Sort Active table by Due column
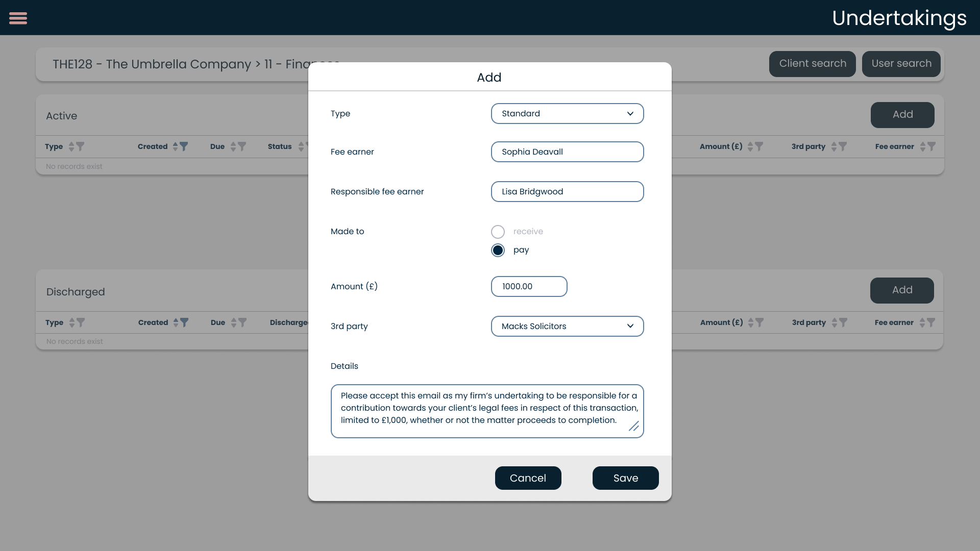This screenshot has width=980, height=551. pos(233,146)
